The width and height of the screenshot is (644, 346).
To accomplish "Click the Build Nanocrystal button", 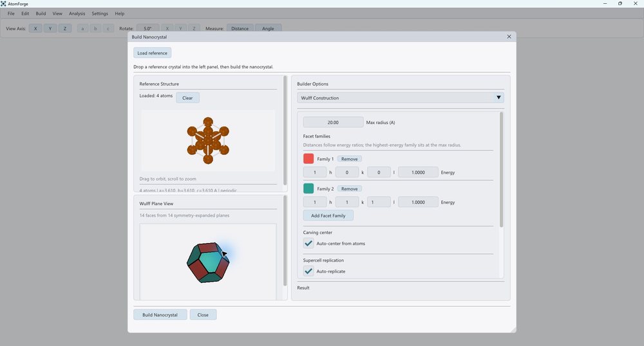I will pyautogui.click(x=160, y=315).
